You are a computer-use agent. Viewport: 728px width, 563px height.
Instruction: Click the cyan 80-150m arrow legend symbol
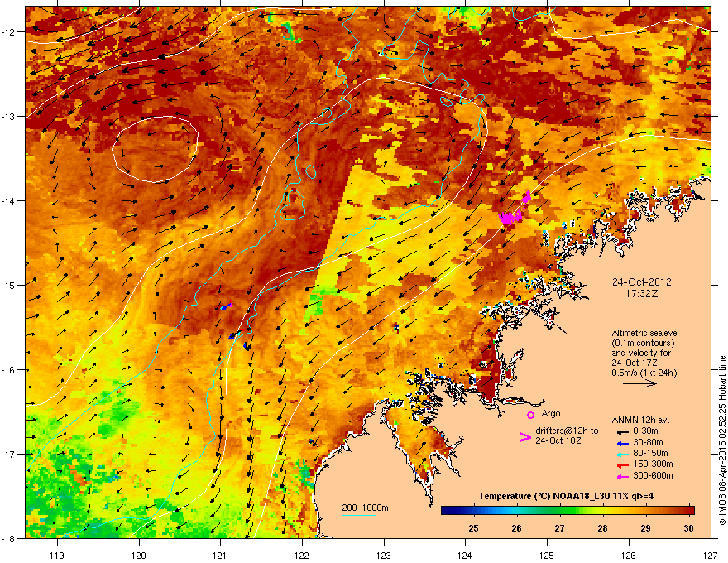623,454
